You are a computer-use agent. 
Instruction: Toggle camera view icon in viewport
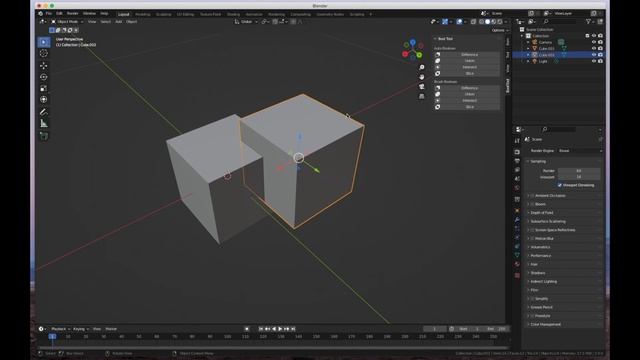click(422, 87)
